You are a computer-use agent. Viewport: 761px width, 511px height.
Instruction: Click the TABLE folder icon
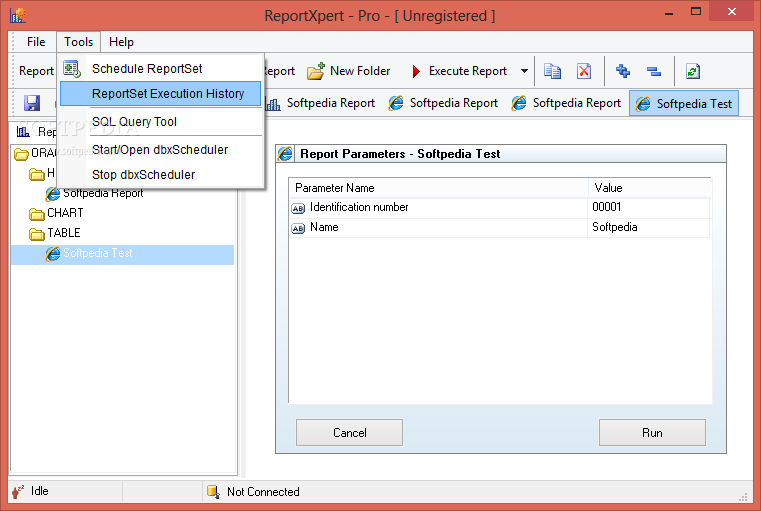click(36, 234)
